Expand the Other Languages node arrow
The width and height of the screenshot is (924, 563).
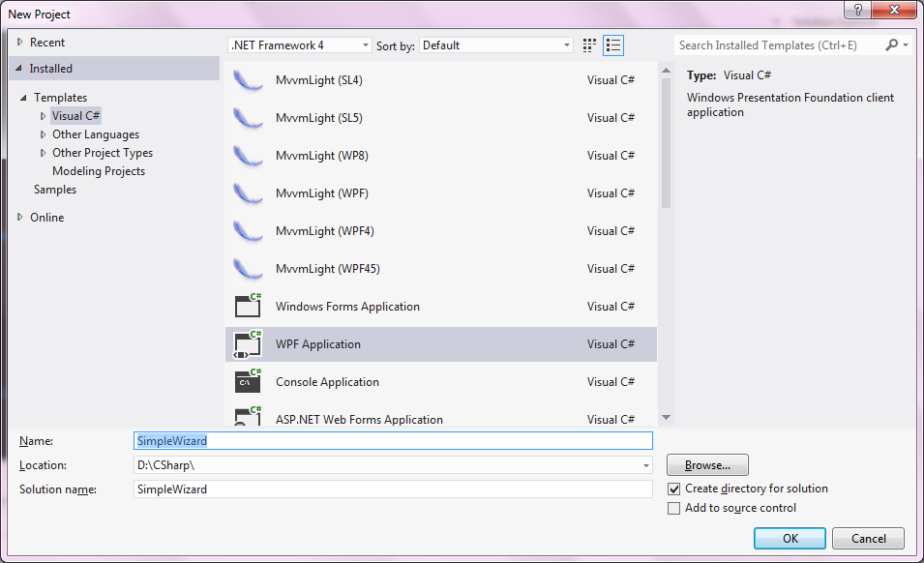pyautogui.click(x=43, y=134)
